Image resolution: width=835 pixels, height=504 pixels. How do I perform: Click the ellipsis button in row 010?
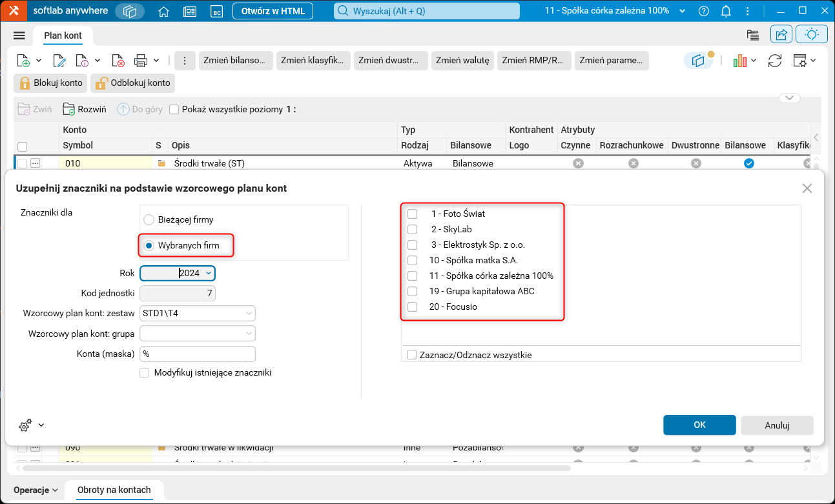[36, 163]
